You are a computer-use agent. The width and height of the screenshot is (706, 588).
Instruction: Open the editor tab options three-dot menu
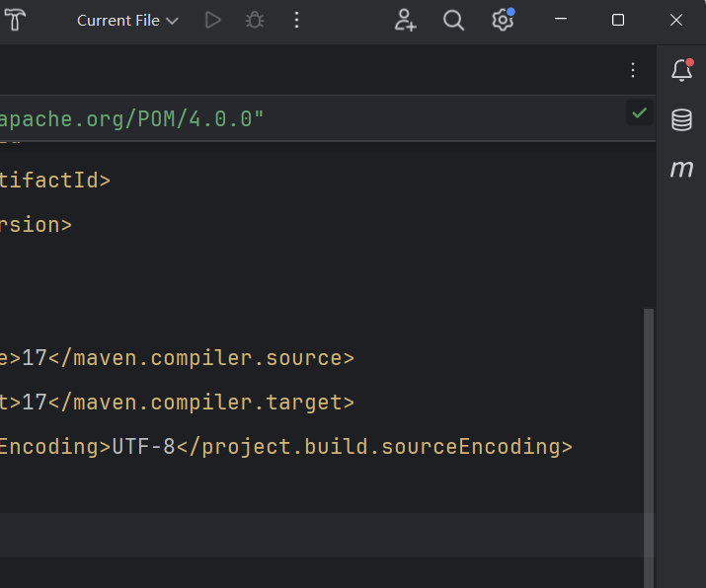click(633, 69)
